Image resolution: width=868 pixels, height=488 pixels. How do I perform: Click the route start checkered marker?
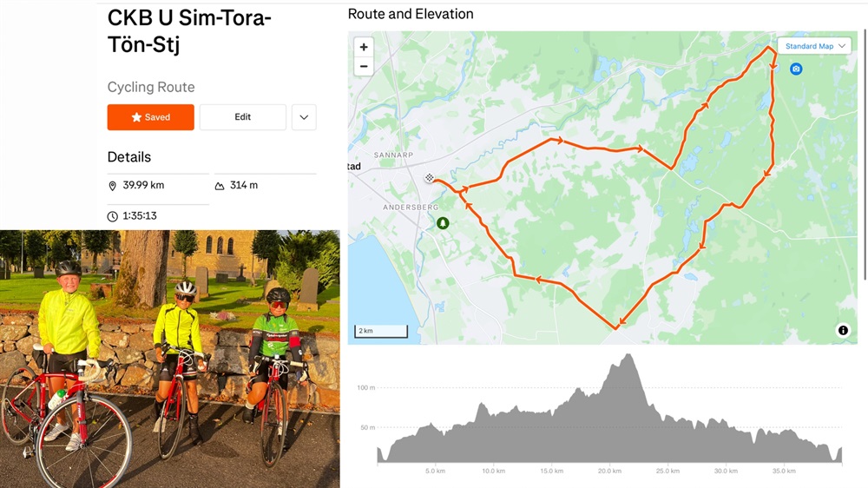429,178
